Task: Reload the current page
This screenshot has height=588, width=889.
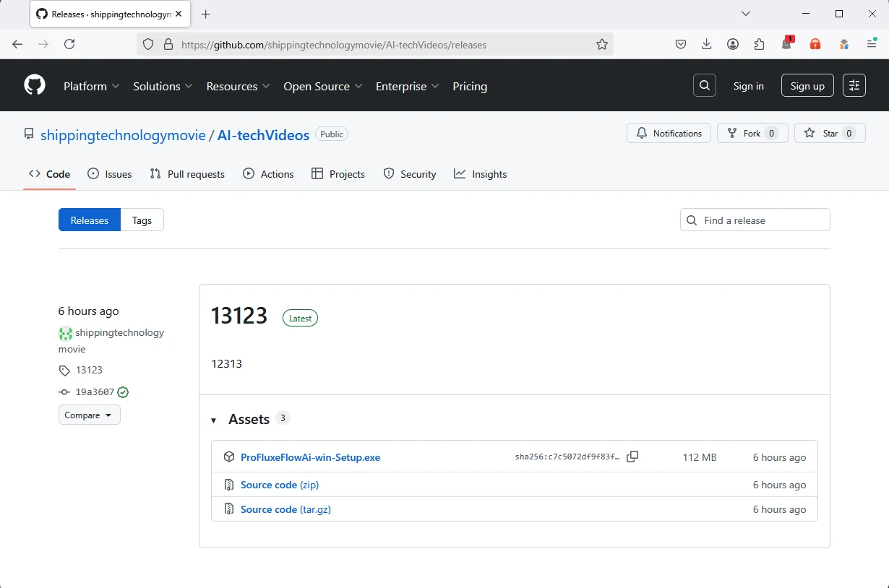Action: (69, 44)
